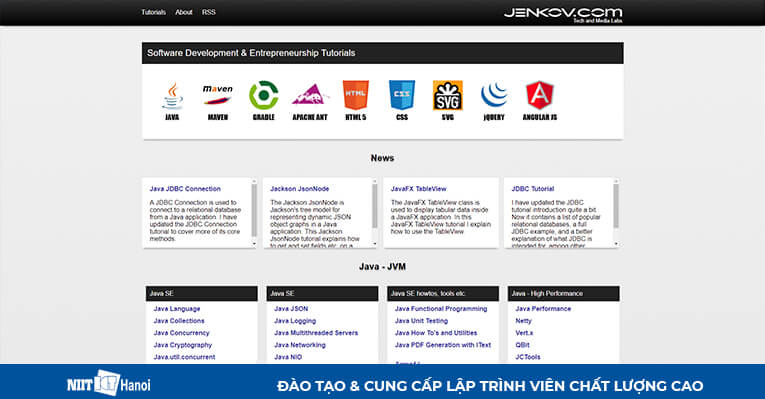Click the News section heading
The image size is (765, 399).
(382, 158)
